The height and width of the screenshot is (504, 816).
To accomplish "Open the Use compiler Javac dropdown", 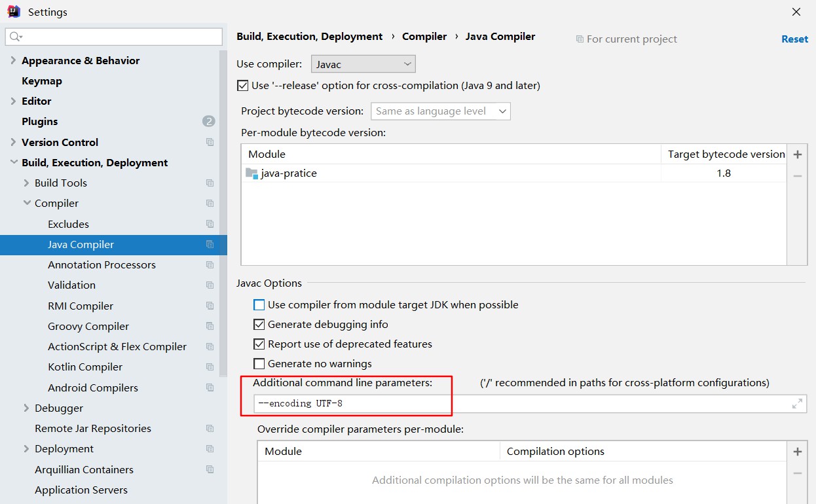I will click(x=363, y=64).
